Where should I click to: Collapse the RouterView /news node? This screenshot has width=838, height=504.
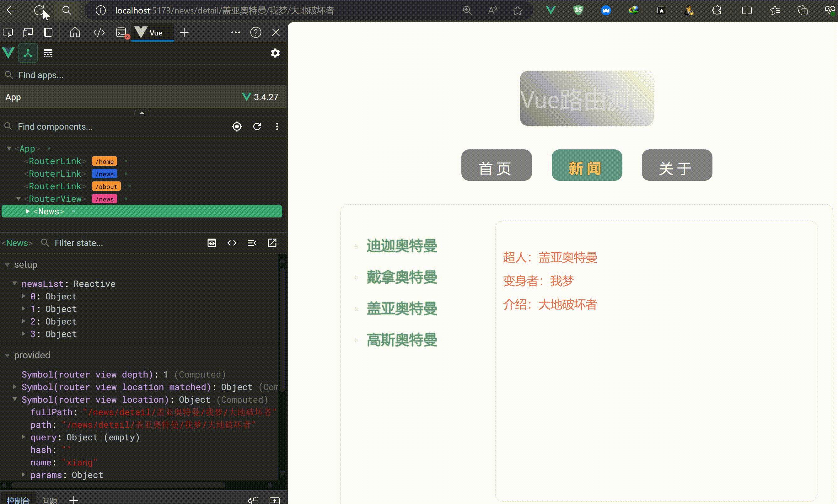click(19, 199)
